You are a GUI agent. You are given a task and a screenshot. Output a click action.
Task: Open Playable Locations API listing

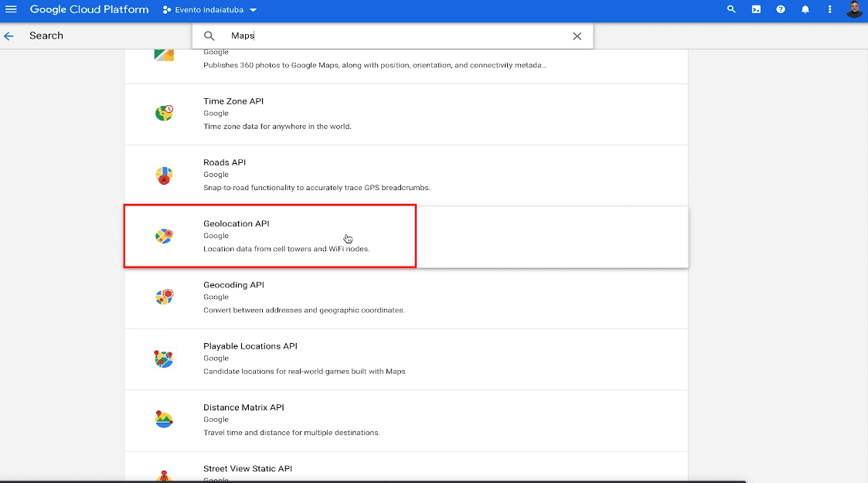click(x=250, y=346)
